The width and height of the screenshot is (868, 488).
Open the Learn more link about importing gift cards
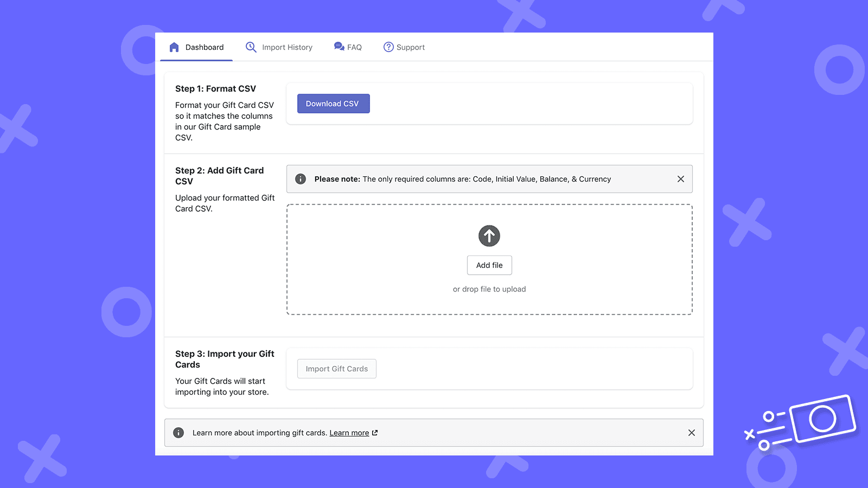point(349,433)
